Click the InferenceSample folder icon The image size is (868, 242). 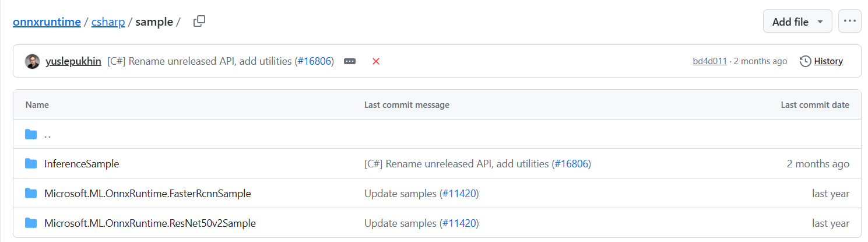[31, 164]
